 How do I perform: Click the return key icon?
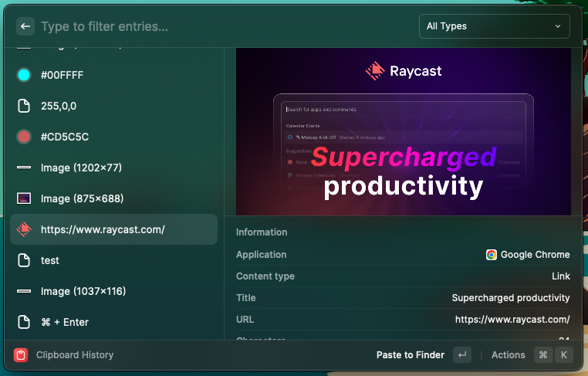click(462, 355)
